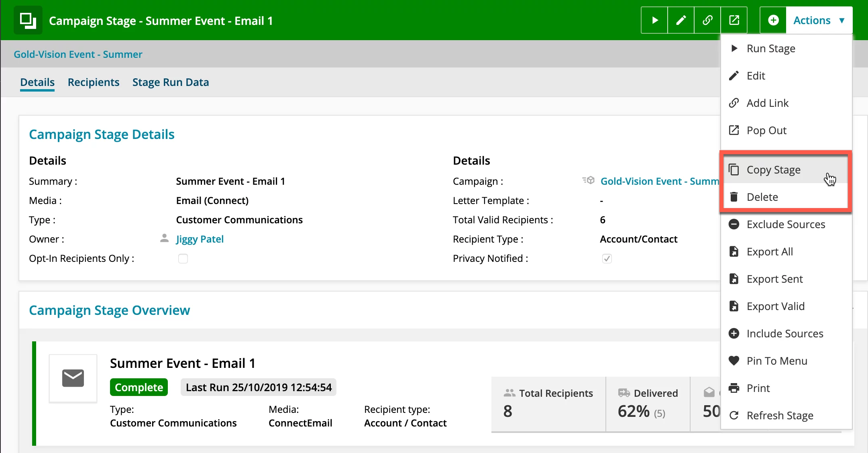868x453 pixels.
Task: Select Exclude Sources menu entry
Action: [786, 224]
